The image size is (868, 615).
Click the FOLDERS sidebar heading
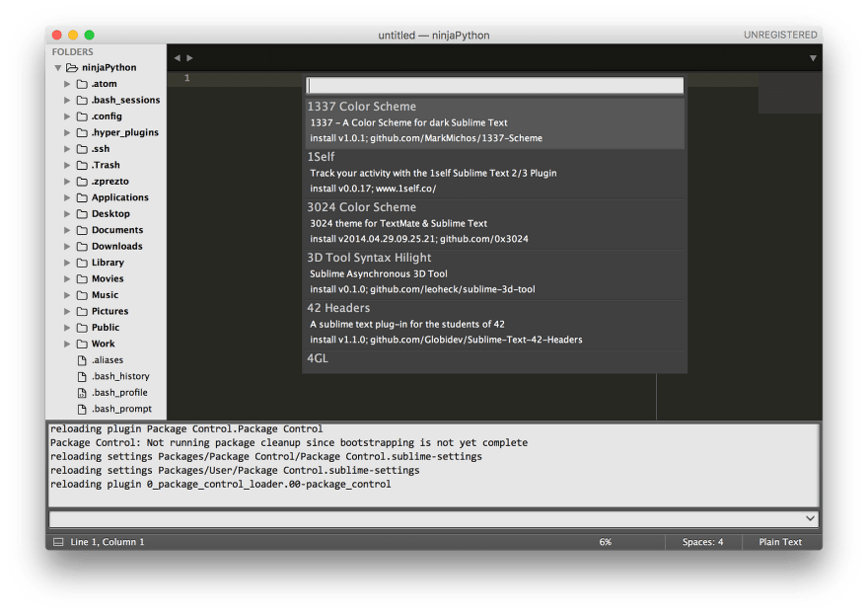tap(73, 51)
